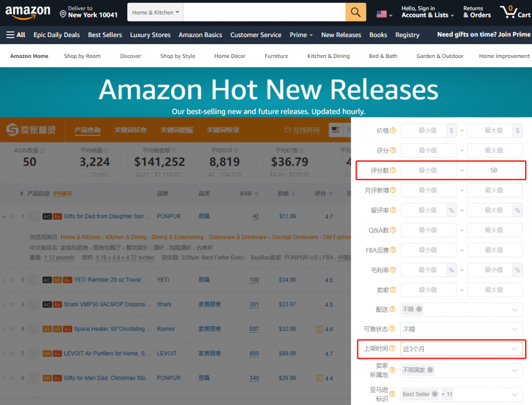The width and height of the screenshot is (532, 405).
Task: Switch to the 关键词挖掘 tab
Action: [177, 130]
